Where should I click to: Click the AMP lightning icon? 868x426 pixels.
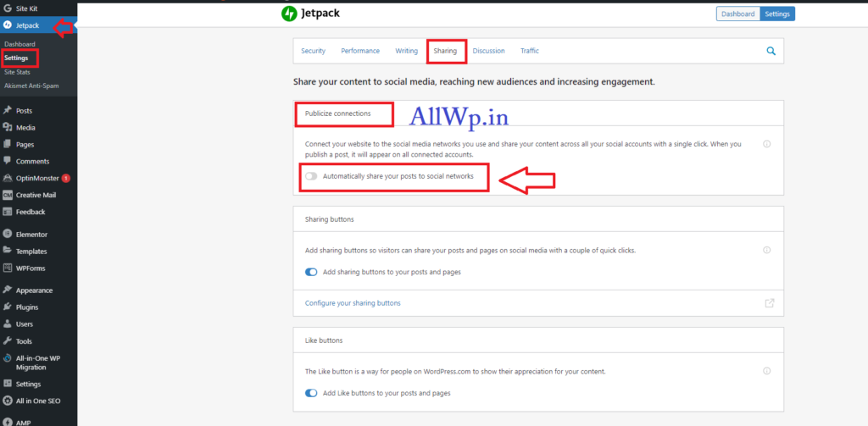pos(8,422)
